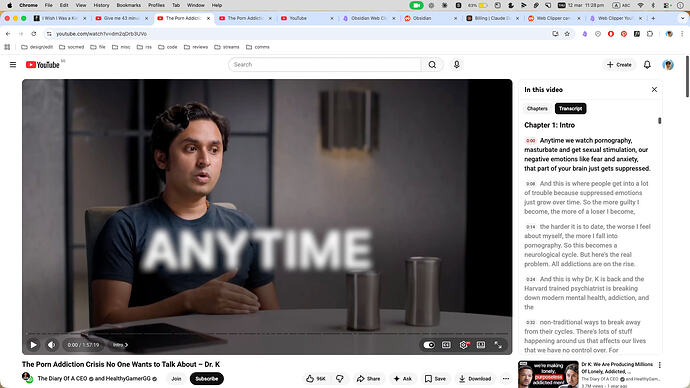Save the video to a playlist

click(x=435, y=379)
